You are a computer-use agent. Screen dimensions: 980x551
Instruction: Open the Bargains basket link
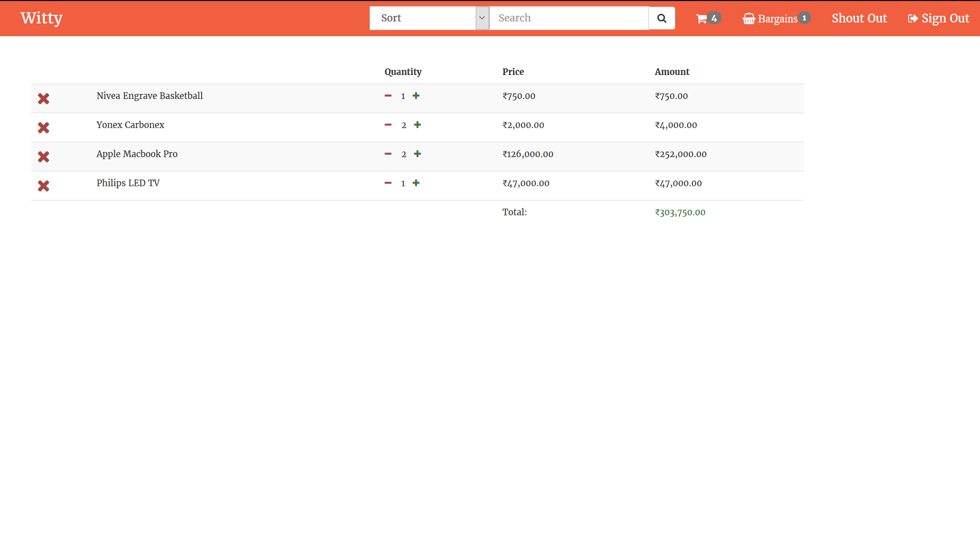(776, 19)
